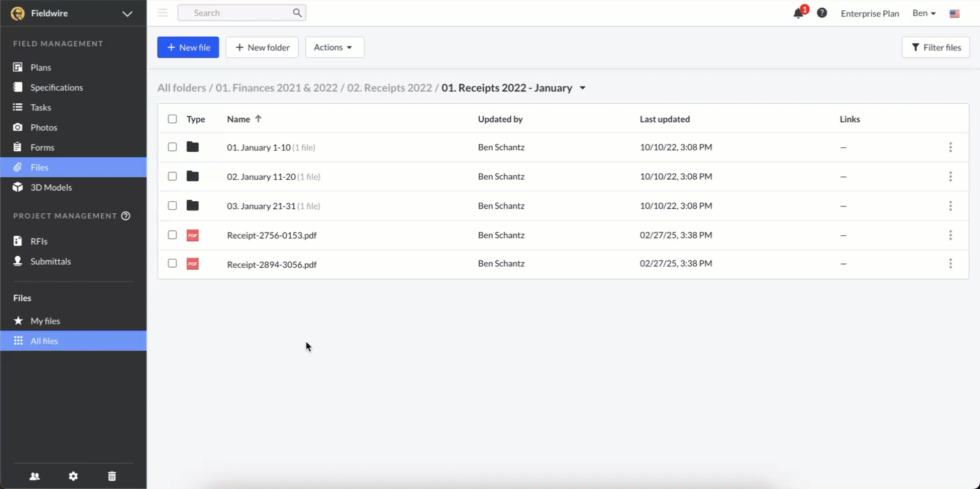
Task: Click the US flag language icon
Action: click(955, 13)
